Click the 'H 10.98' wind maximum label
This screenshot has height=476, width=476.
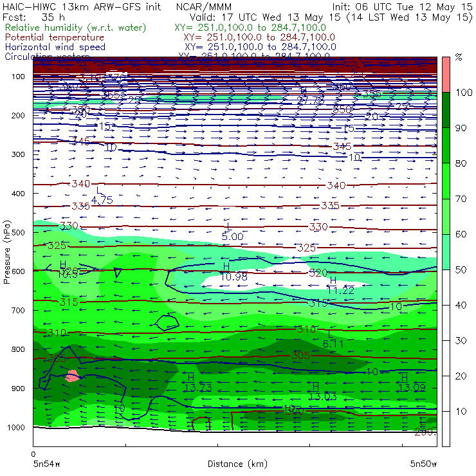click(233, 272)
